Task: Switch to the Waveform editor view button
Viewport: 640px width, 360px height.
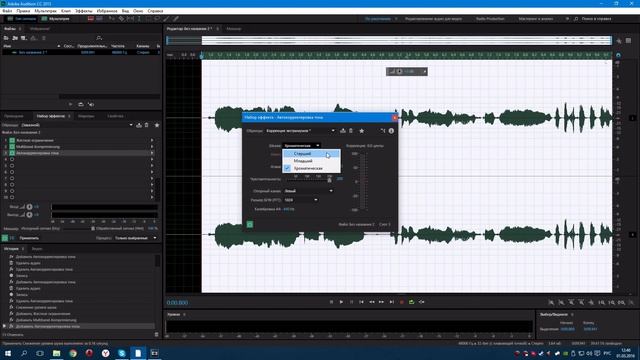Action: (22, 19)
